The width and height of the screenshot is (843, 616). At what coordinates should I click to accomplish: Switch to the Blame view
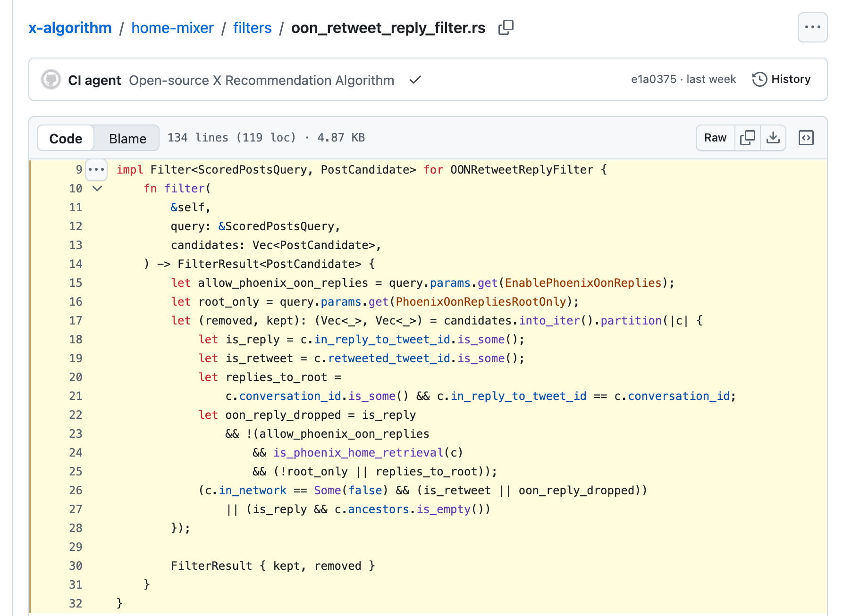[x=127, y=138]
